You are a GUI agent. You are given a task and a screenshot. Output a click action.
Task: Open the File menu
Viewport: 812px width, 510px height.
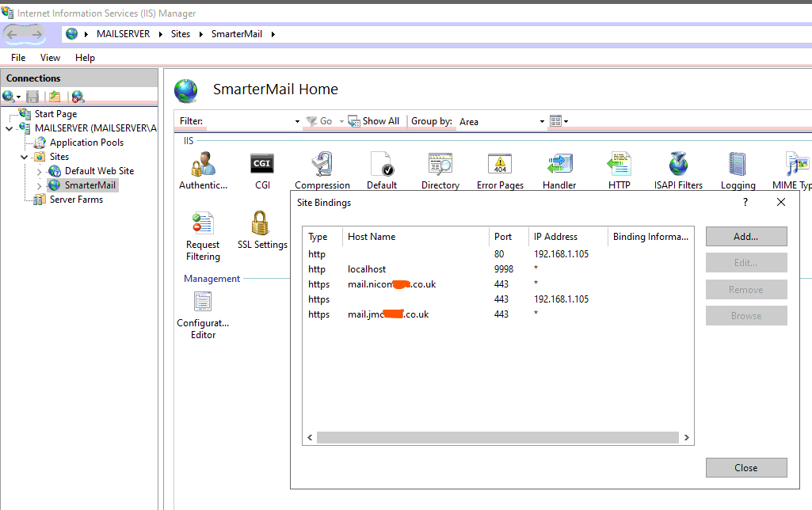coord(18,58)
